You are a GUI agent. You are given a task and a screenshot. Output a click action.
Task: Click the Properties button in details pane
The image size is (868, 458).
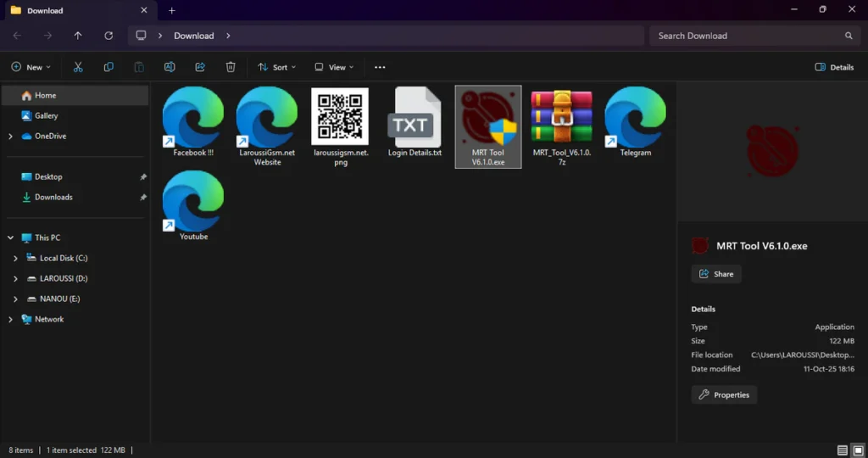click(724, 394)
